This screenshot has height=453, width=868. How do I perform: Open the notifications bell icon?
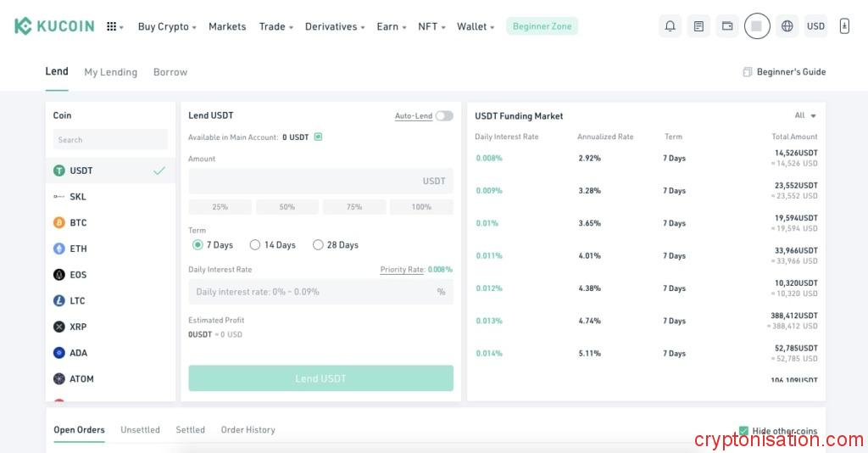(x=670, y=26)
